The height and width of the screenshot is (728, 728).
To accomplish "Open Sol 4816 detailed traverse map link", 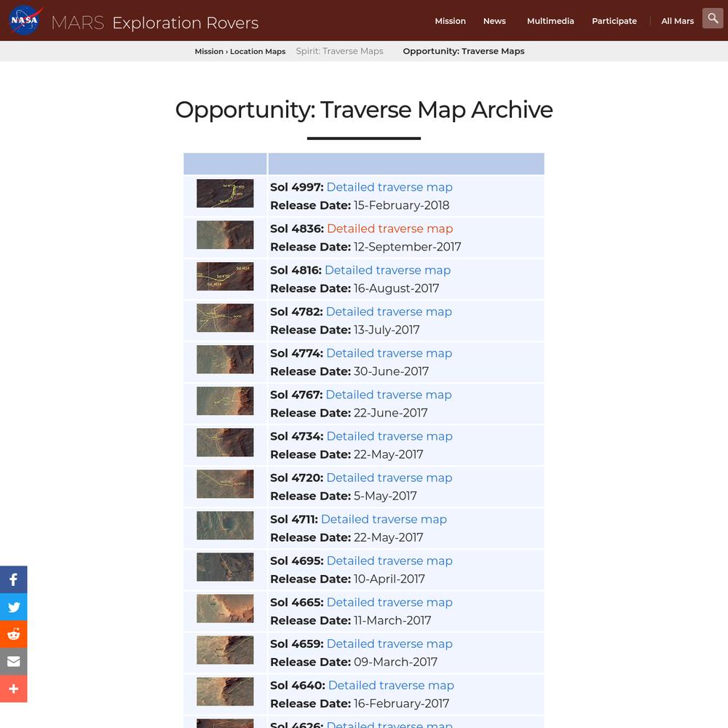I will [387, 270].
